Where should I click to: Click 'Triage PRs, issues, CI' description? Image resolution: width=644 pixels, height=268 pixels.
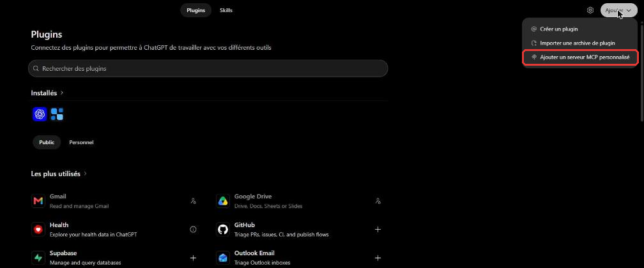pos(281,235)
